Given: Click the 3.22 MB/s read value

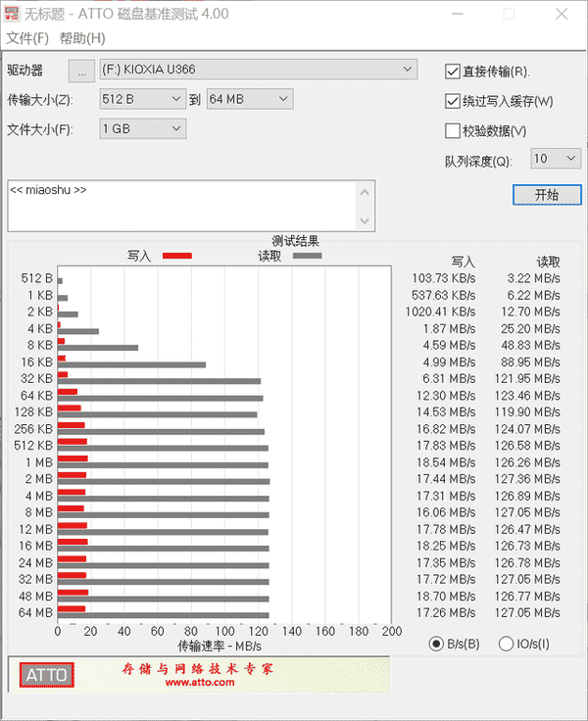Looking at the screenshot, I should [534, 278].
